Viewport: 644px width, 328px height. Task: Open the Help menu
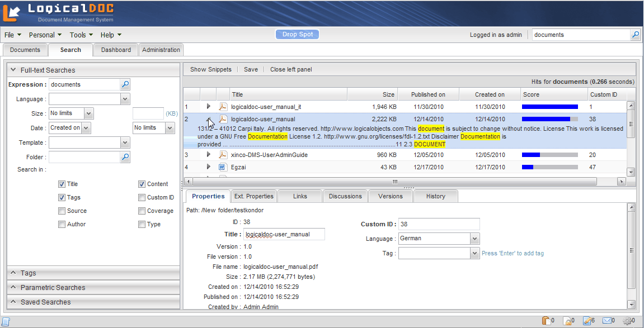click(111, 35)
